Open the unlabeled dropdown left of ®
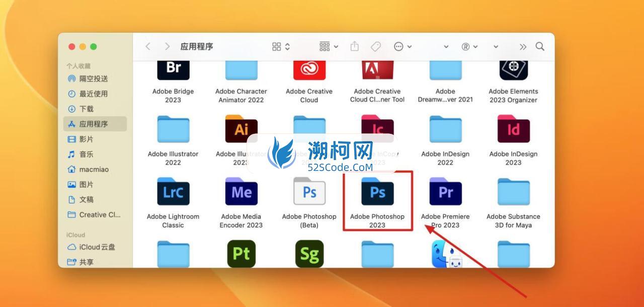The height and width of the screenshot is (307, 644). tap(446, 46)
